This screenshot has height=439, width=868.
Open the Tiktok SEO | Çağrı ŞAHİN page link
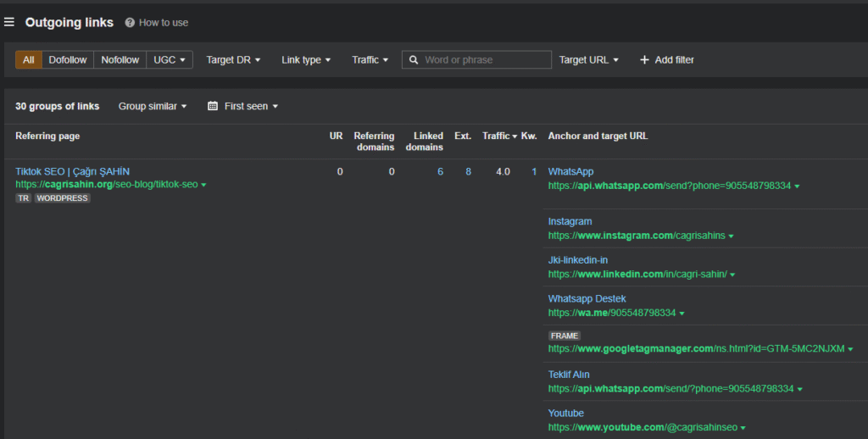point(73,171)
